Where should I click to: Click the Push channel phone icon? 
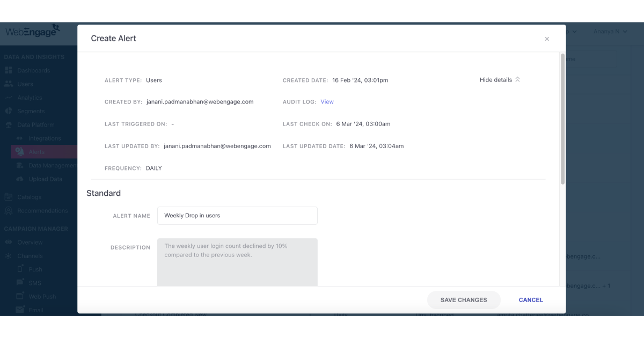pos(20,269)
